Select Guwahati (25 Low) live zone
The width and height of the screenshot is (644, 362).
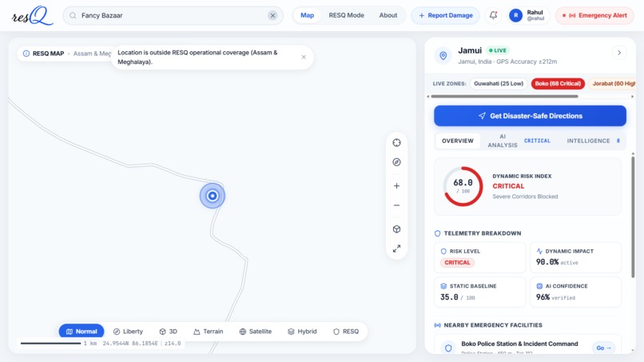499,83
